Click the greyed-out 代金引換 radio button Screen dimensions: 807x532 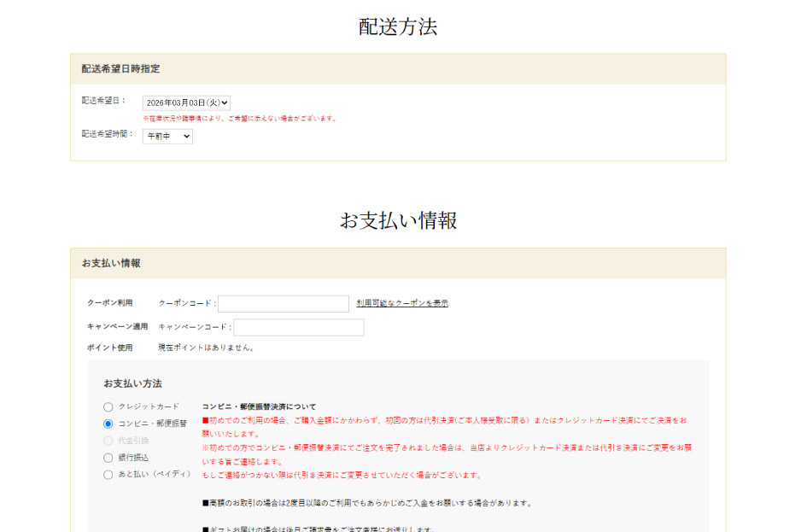pos(108,441)
